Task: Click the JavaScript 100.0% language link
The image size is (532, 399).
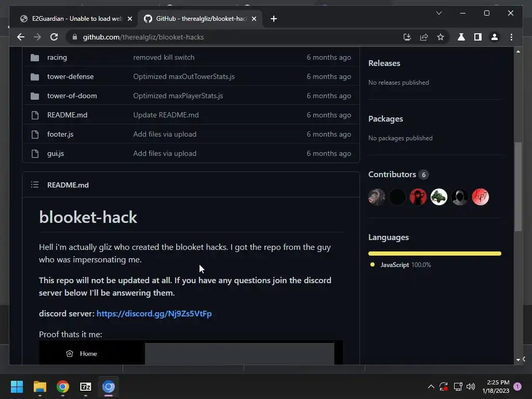Action: coord(406,265)
